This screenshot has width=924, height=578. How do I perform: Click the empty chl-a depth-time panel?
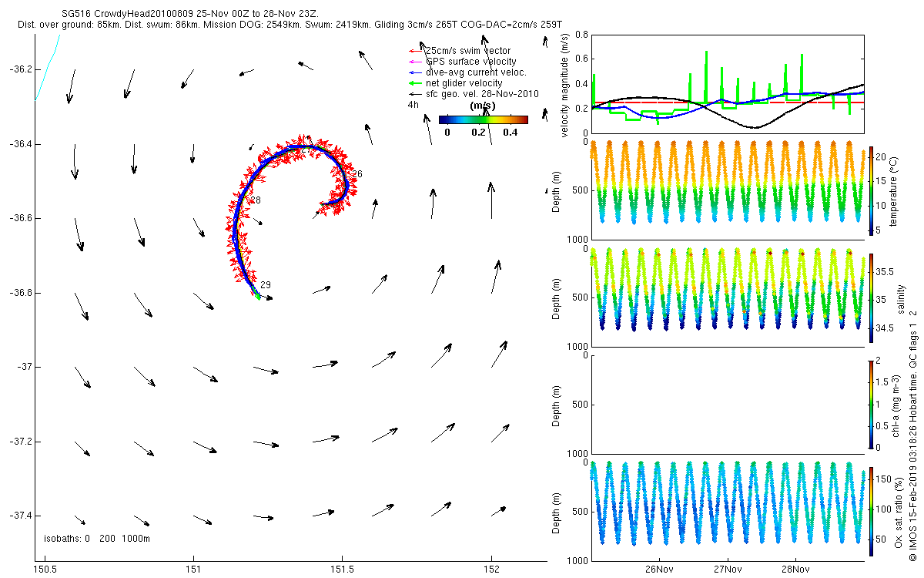728,403
